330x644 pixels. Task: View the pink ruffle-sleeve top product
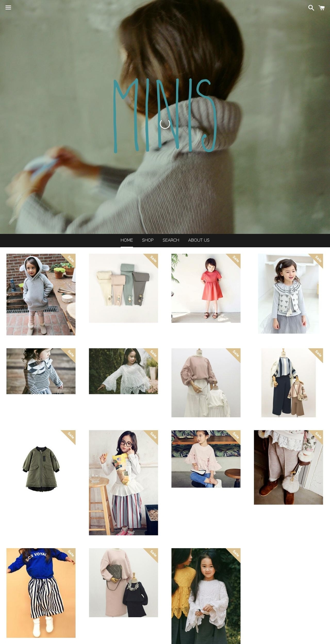pos(206,459)
